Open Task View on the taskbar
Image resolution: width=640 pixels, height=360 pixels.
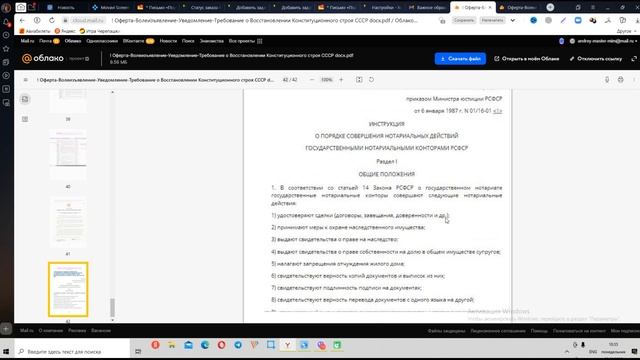[138, 351]
